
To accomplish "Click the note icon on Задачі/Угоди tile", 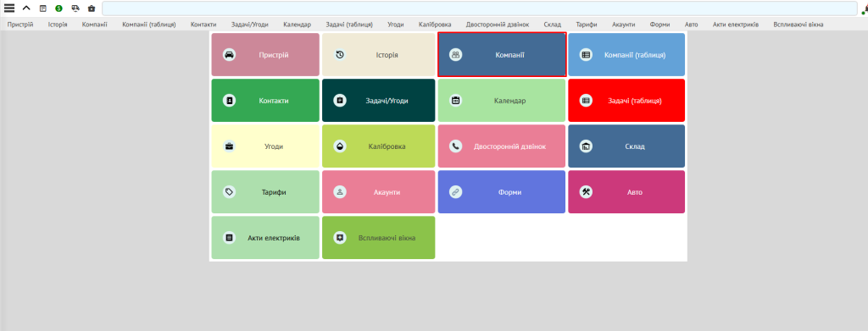I will click(x=340, y=101).
